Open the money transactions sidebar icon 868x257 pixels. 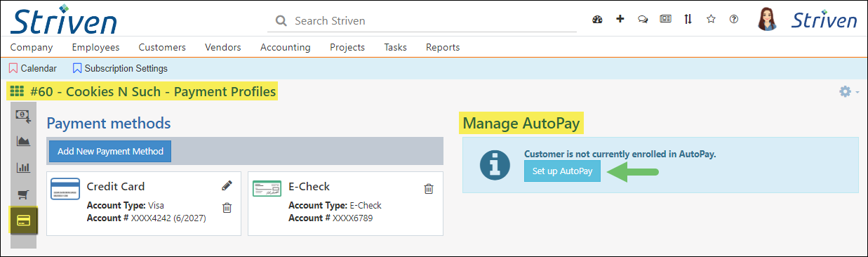[x=23, y=116]
